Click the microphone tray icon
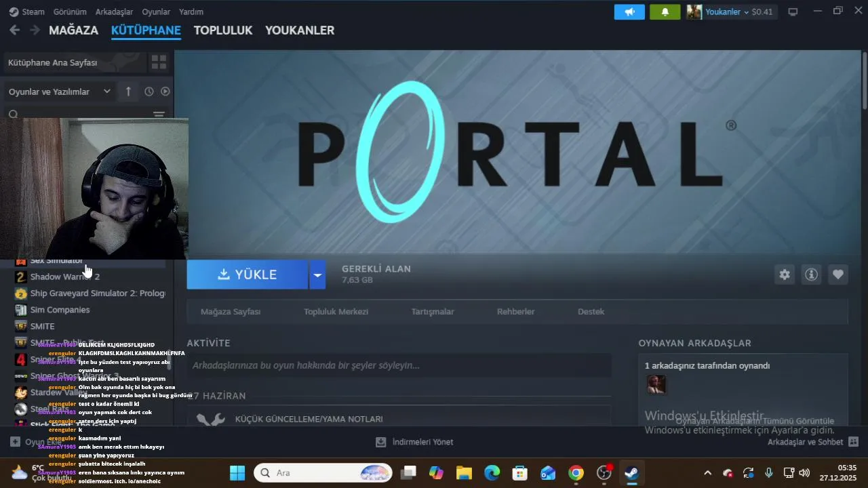 (x=768, y=472)
